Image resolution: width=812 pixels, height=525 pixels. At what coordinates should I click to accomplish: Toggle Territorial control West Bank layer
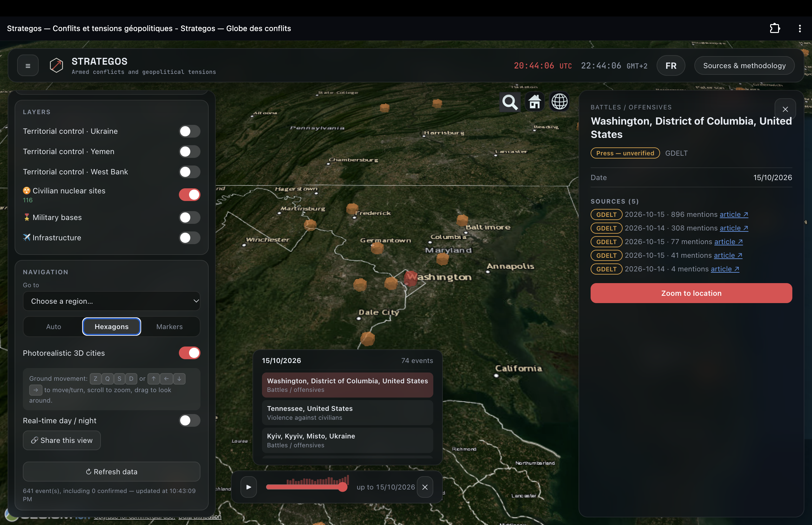[x=190, y=172]
